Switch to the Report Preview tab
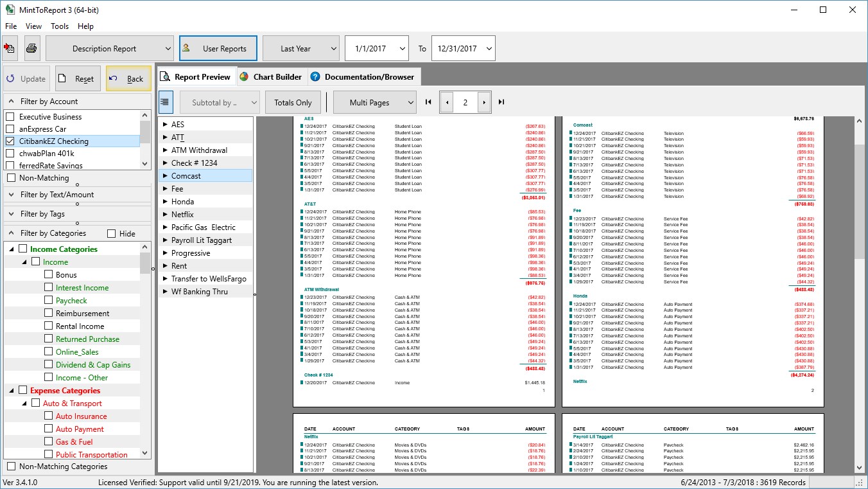This screenshot has height=489, width=868. pyautogui.click(x=196, y=76)
